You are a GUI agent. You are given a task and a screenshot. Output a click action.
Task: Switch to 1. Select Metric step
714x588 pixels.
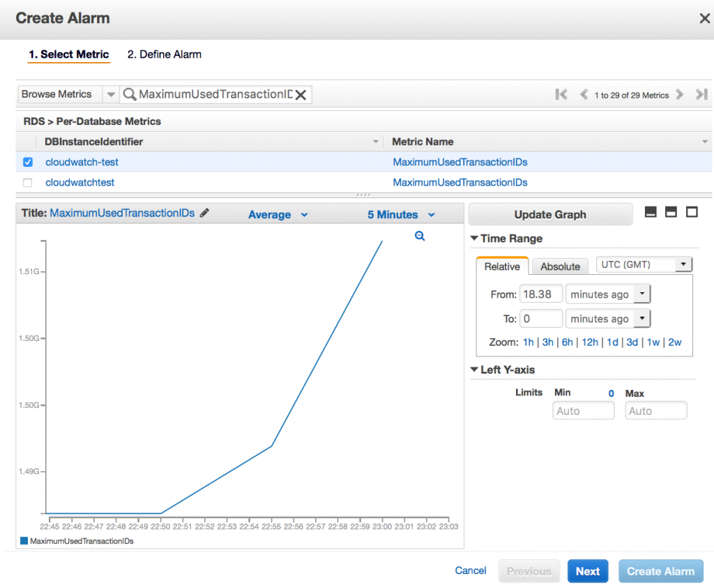pos(69,54)
